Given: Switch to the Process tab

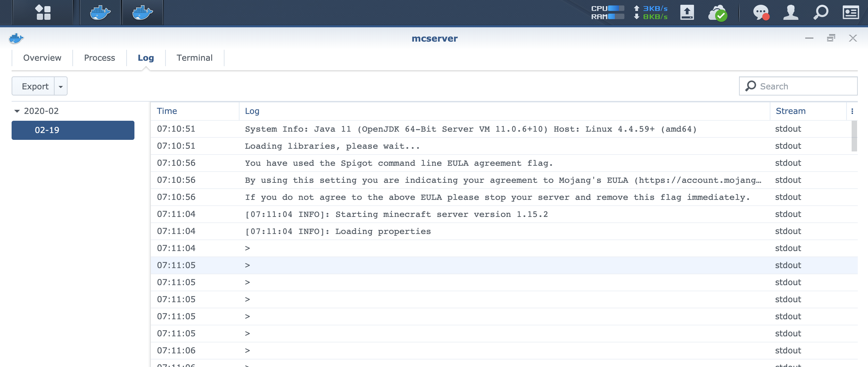Looking at the screenshot, I should coord(99,58).
